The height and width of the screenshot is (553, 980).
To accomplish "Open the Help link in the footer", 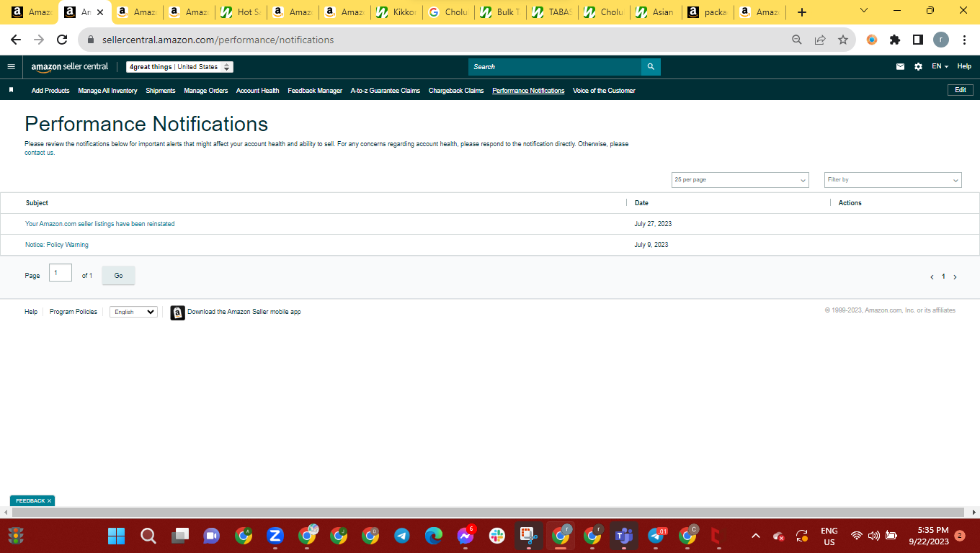I will (31, 313).
